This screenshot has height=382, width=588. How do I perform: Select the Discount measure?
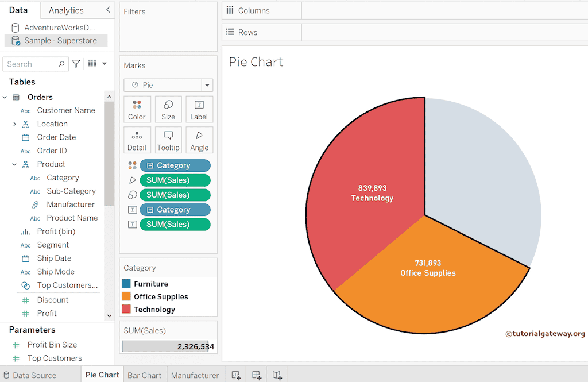52,300
